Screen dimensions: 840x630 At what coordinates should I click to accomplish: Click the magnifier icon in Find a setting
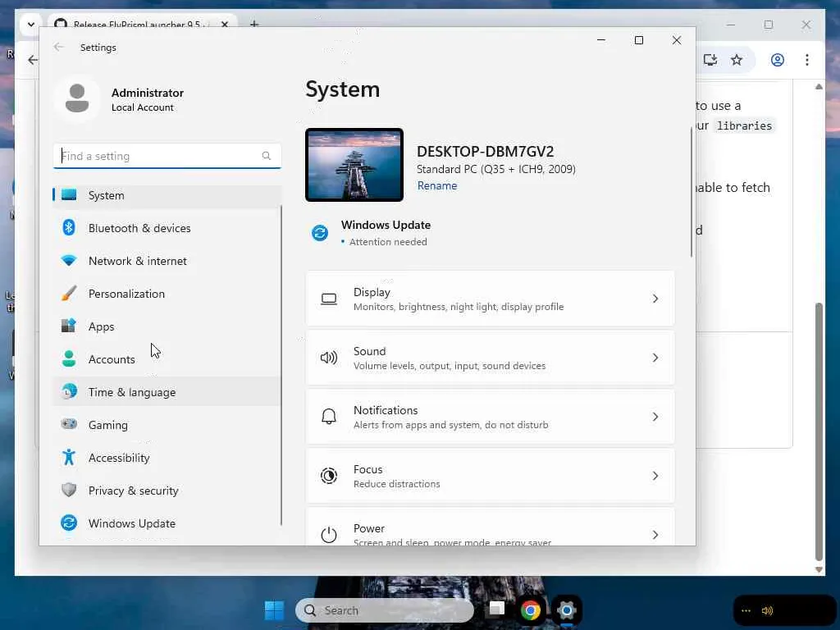tap(267, 156)
